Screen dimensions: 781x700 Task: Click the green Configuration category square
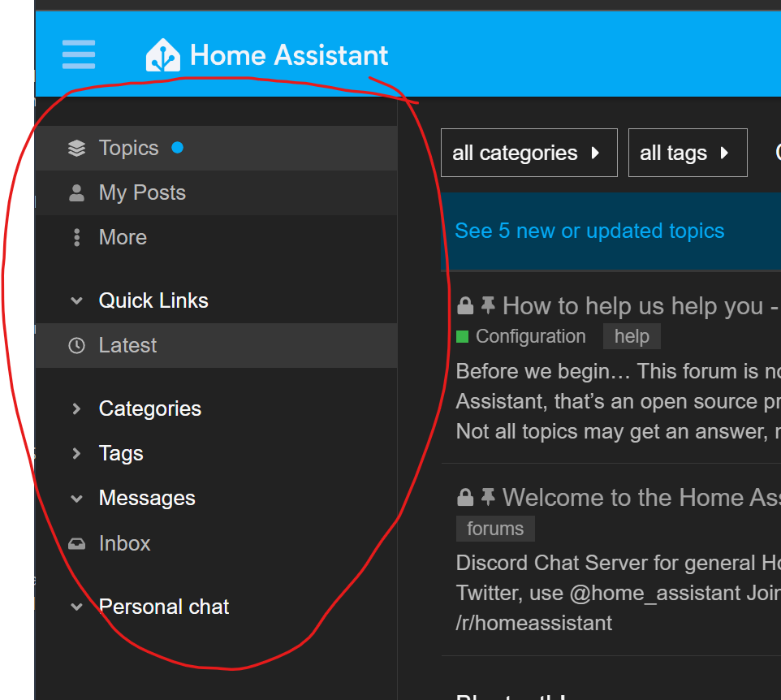point(462,337)
